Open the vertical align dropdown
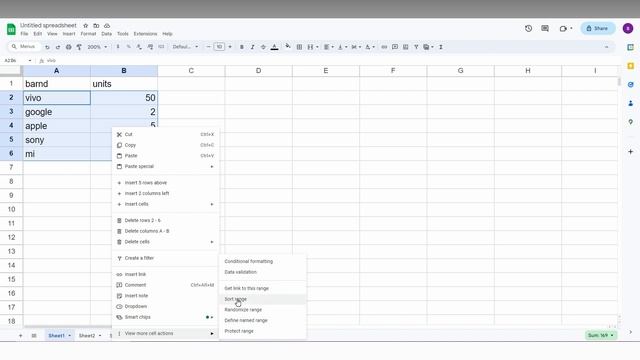 click(342, 47)
